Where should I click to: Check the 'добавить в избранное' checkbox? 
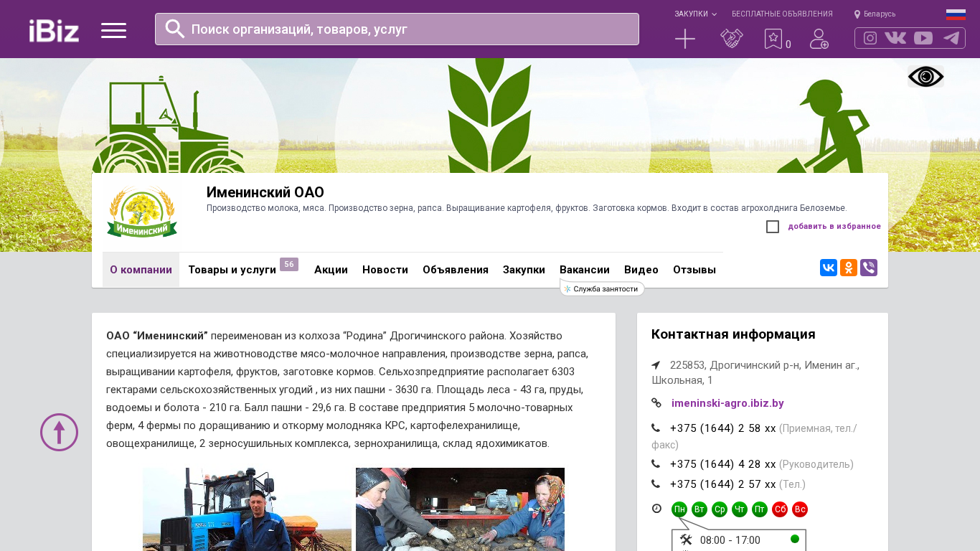coord(773,227)
